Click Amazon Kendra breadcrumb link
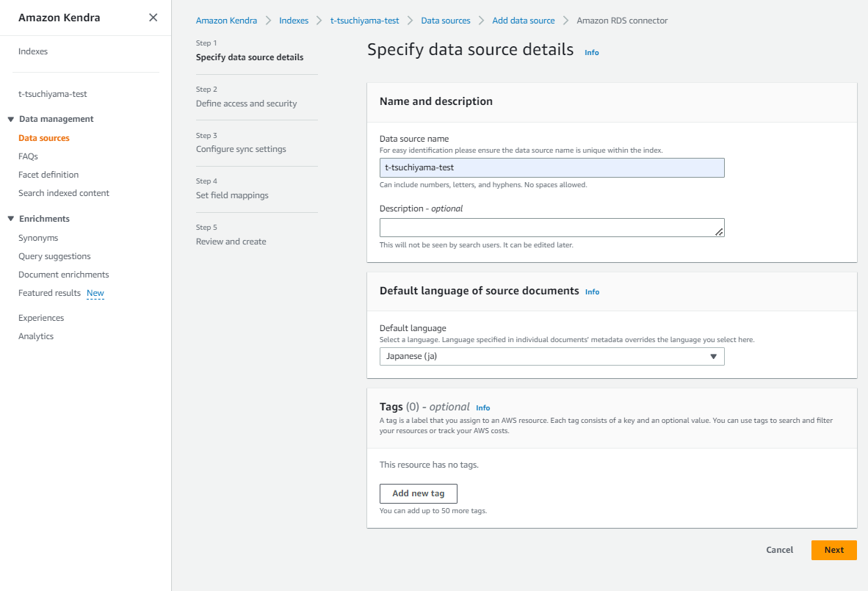The height and width of the screenshot is (591, 868). coord(226,21)
